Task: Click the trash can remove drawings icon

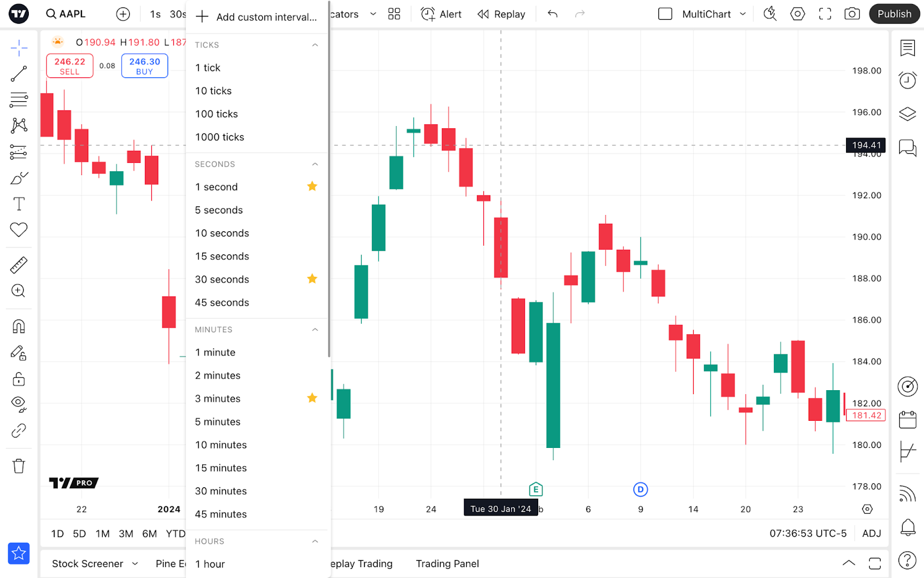Action: click(x=18, y=466)
